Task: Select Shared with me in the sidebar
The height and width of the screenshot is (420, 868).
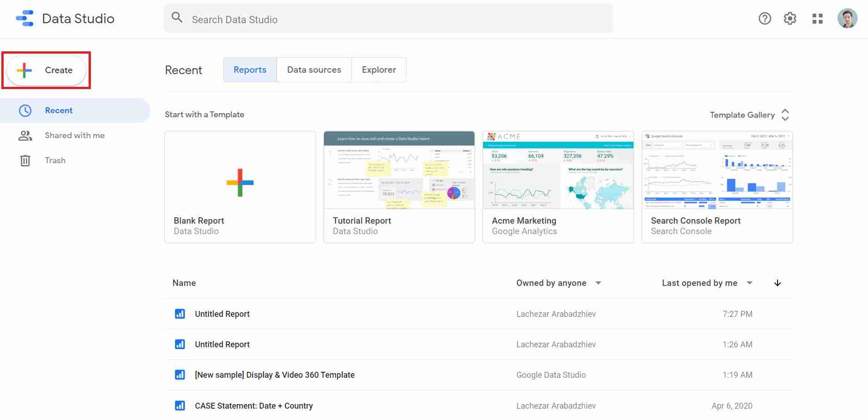Action: pyautogui.click(x=75, y=135)
